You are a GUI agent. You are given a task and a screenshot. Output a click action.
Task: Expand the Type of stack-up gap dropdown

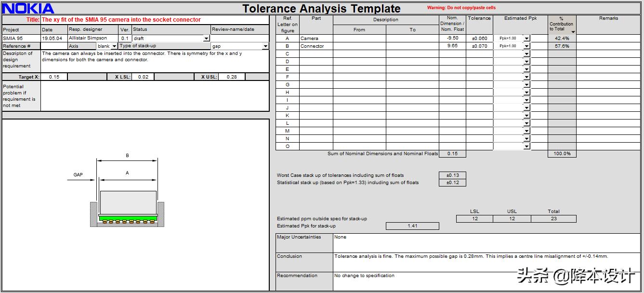[x=265, y=46]
